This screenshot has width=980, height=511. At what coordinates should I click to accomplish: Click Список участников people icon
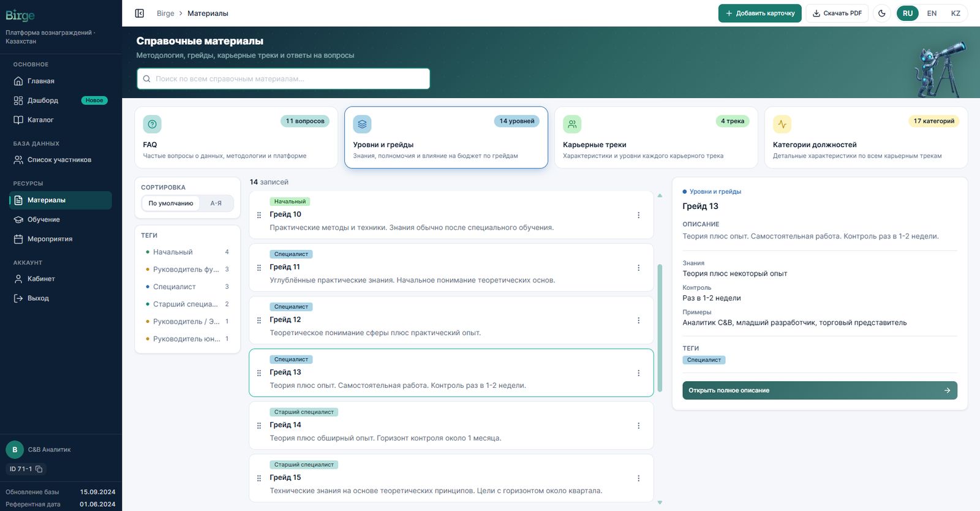(x=18, y=160)
